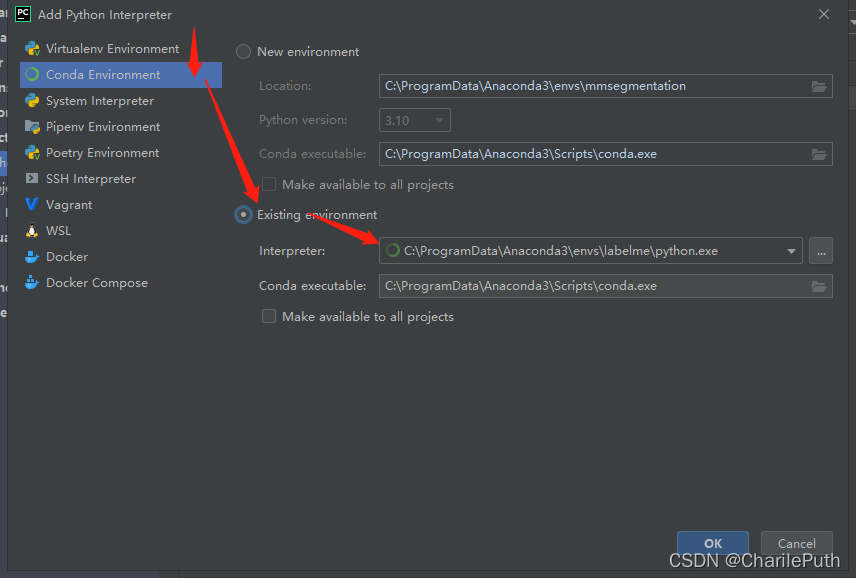Browse folder for lower Conda executable
This screenshot has height=578, width=856.
[x=818, y=287]
